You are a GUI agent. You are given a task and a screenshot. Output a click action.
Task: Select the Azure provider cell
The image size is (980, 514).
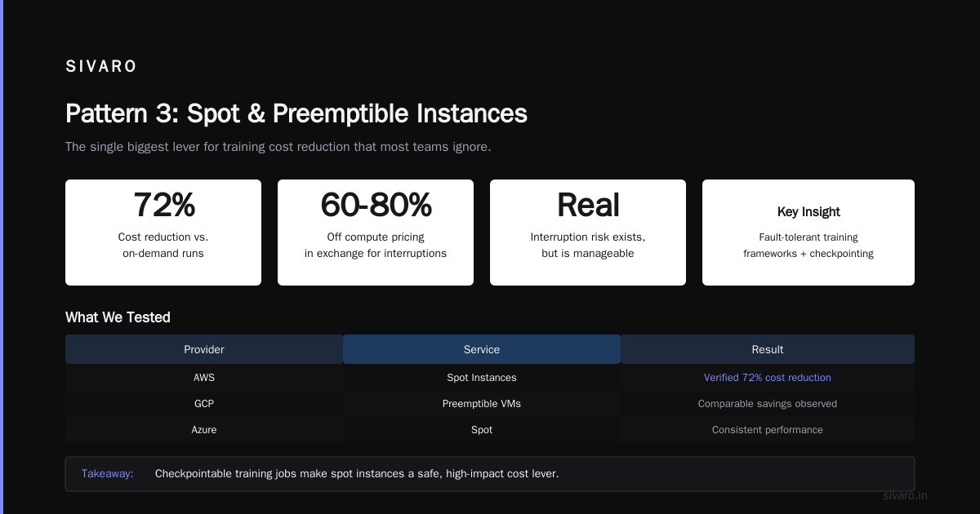tap(204, 430)
